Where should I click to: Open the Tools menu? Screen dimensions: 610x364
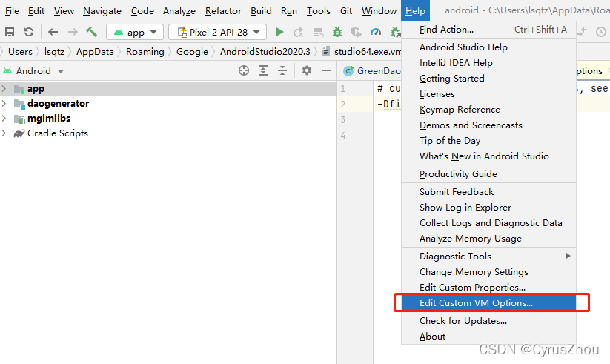(x=318, y=11)
